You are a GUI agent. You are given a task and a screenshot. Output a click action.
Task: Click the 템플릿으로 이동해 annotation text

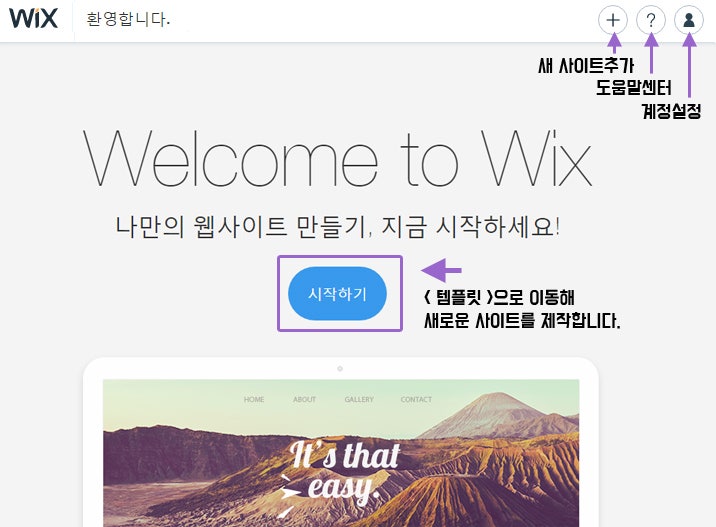499,298
